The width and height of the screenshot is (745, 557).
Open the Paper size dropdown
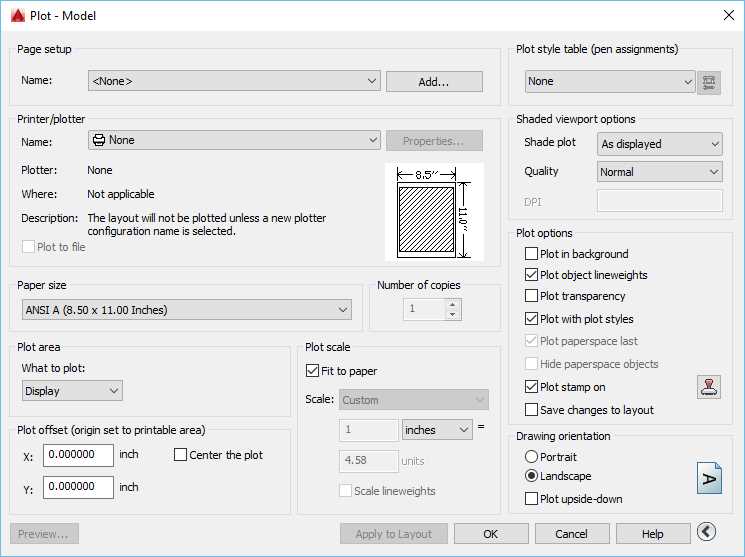click(x=187, y=310)
